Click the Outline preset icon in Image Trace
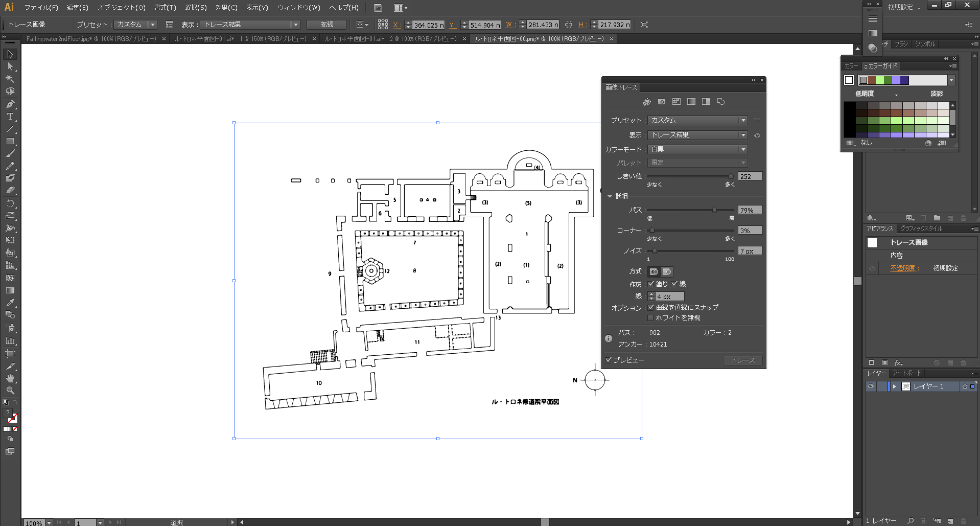This screenshot has height=526, width=980. click(721, 102)
